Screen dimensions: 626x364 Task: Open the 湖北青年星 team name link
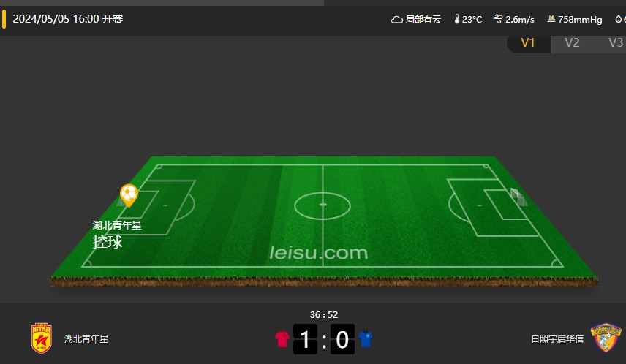[86, 339]
